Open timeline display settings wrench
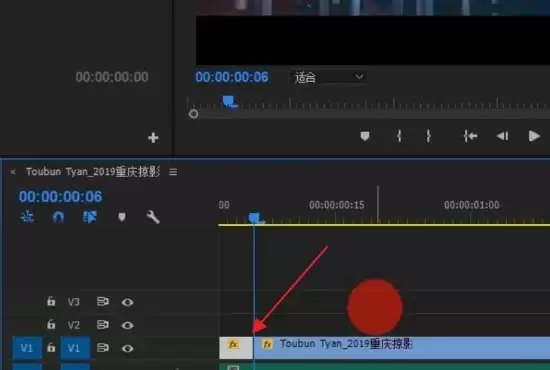Image resolution: width=550 pixels, height=370 pixels. (x=153, y=217)
